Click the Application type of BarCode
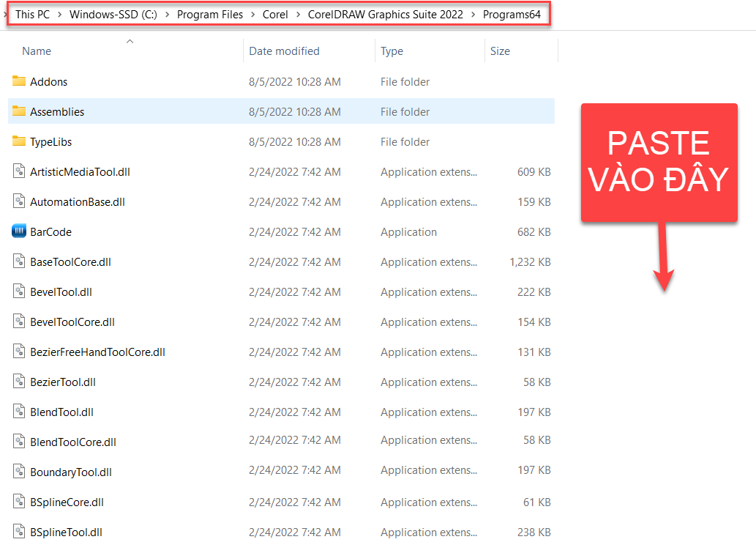 [408, 231]
